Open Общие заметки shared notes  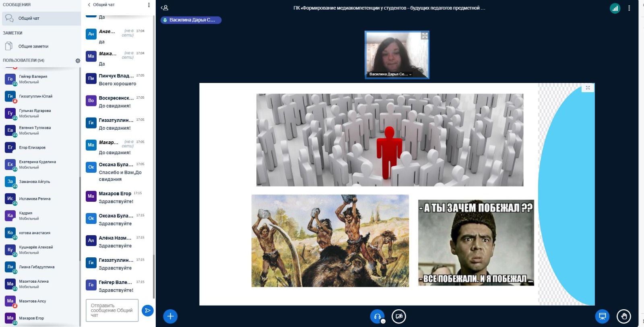(x=33, y=46)
